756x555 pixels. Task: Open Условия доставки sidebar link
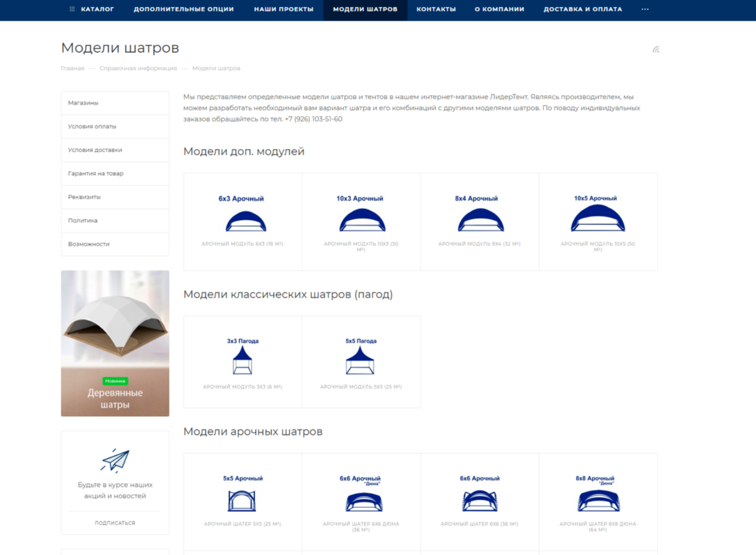coord(115,150)
